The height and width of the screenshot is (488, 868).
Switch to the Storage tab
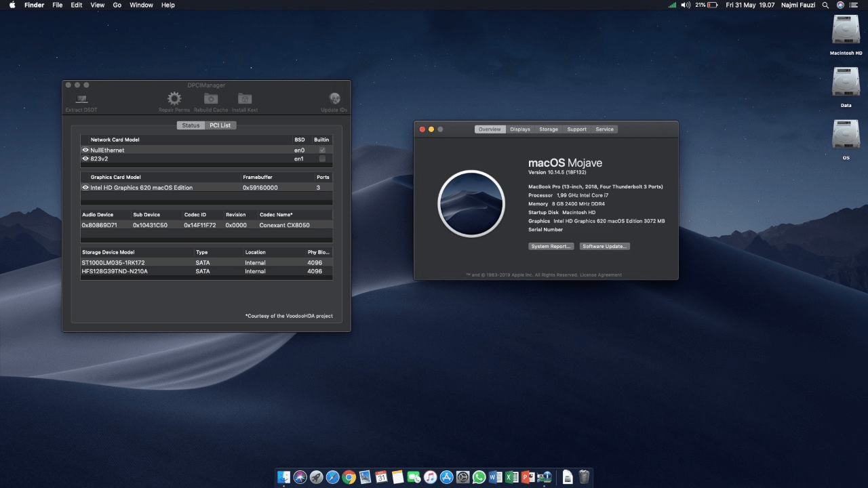point(548,129)
